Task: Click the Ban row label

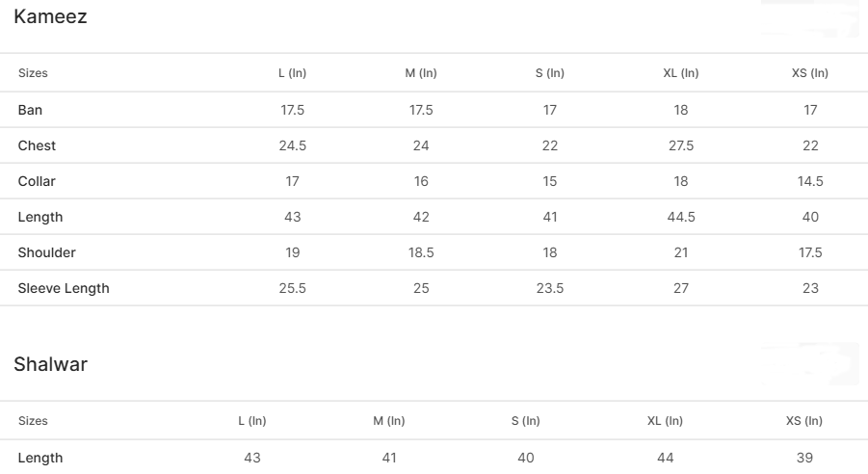Action: coord(30,110)
